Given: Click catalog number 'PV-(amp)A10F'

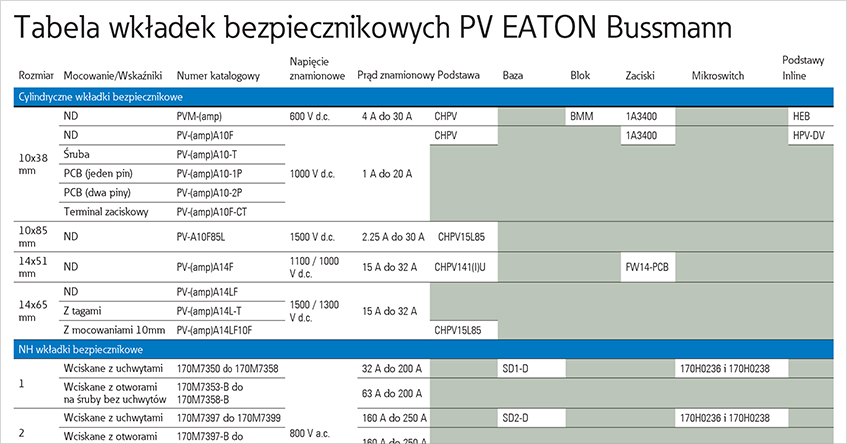Looking at the screenshot, I should pyautogui.click(x=205, y=136).
